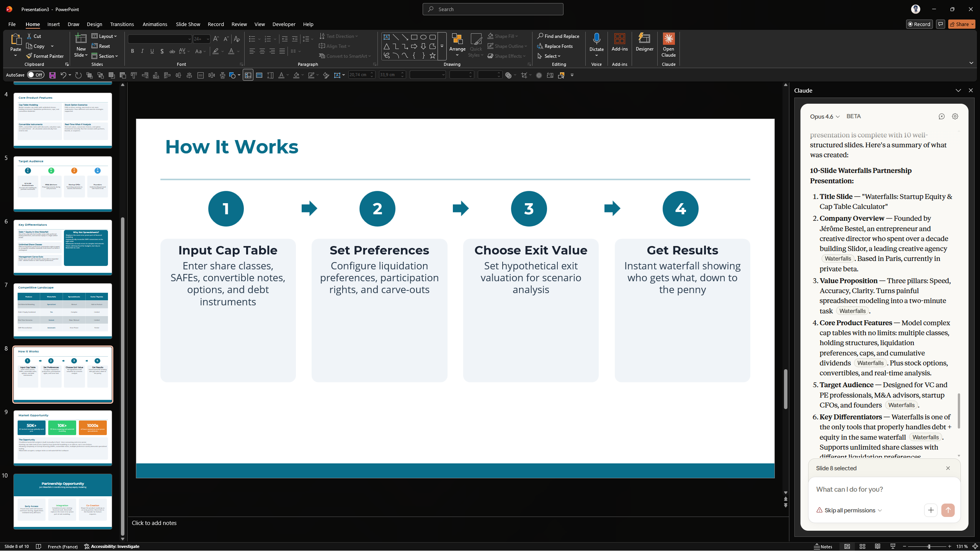Open the Transitions tab

(x=122, y=24)
